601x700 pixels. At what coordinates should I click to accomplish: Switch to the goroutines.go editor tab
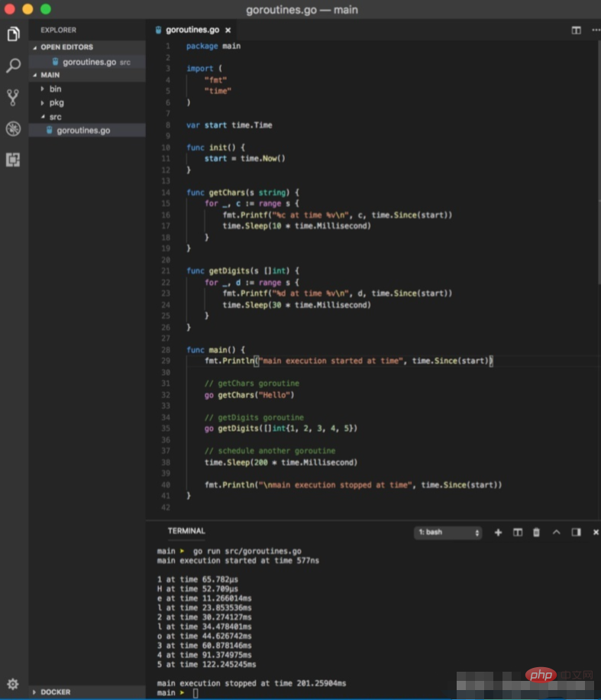pyautogui.click(x=191, y=30)
